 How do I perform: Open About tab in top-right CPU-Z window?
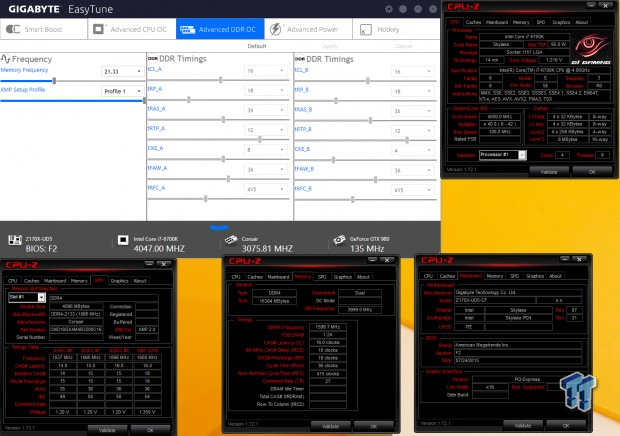coord(582,22)
